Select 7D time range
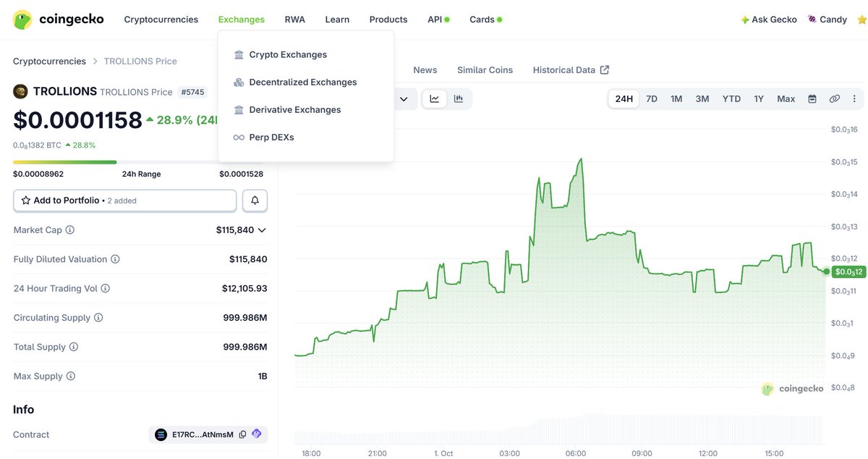Screen dimensions: 868x459 pyautogui.click(x=652, y=98)
